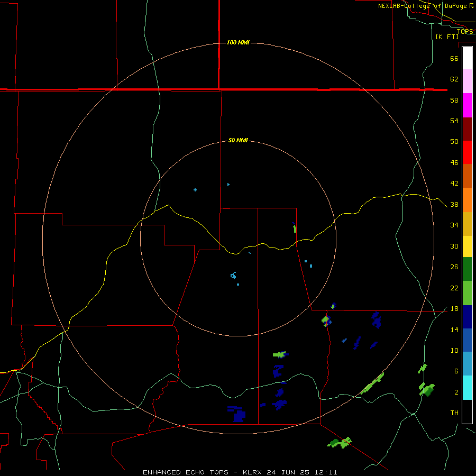The image size is (476, 476).
Task: Click the light pink legend swatch
Action: pyautogui.click(x=467, y=81)
